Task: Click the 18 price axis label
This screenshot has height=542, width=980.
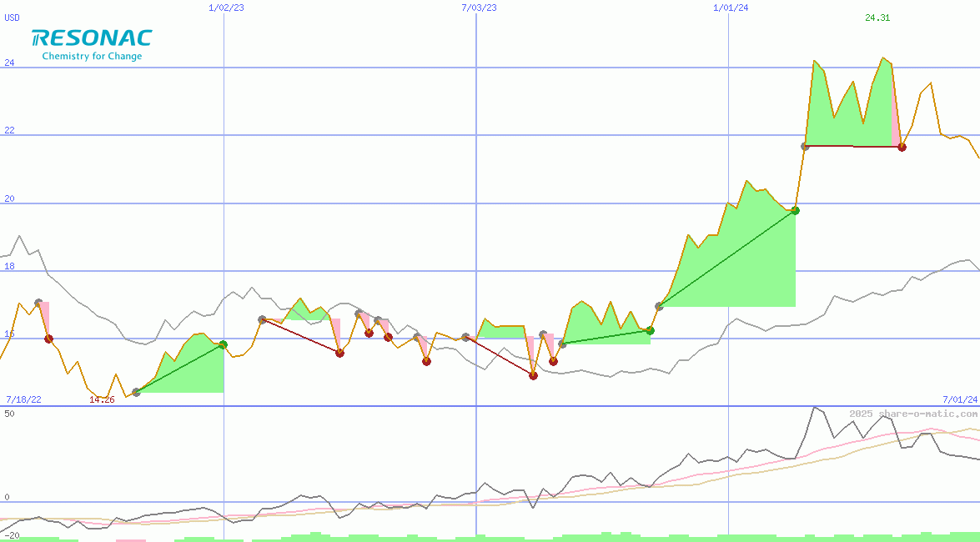Action: [x=9, y=266]
